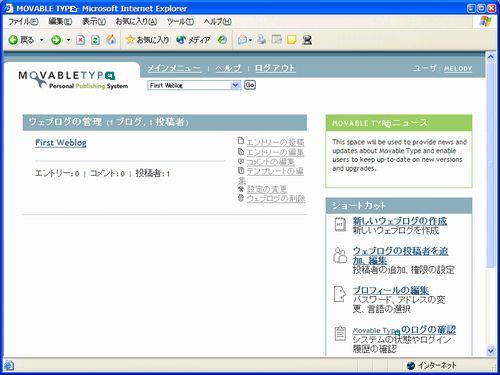Open the 編集 menu

click(60, 22)
